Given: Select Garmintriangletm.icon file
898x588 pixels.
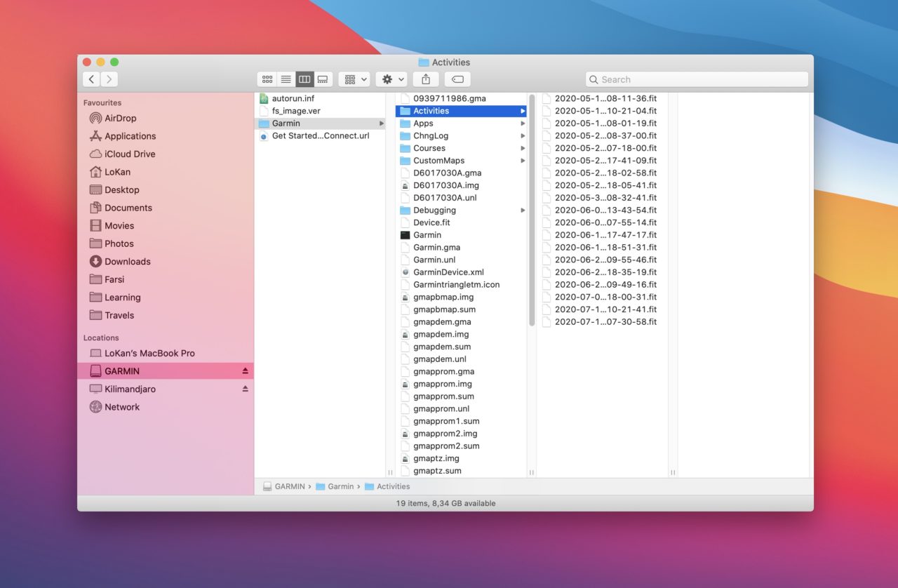Looking at the screenshot, I should (462, 285).
